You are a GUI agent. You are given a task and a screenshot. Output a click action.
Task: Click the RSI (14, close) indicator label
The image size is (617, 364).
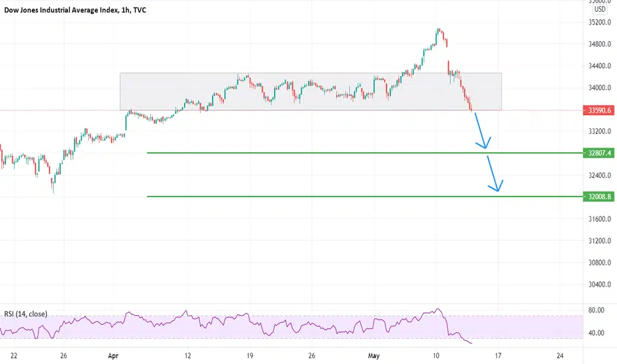tap(26, 314)
